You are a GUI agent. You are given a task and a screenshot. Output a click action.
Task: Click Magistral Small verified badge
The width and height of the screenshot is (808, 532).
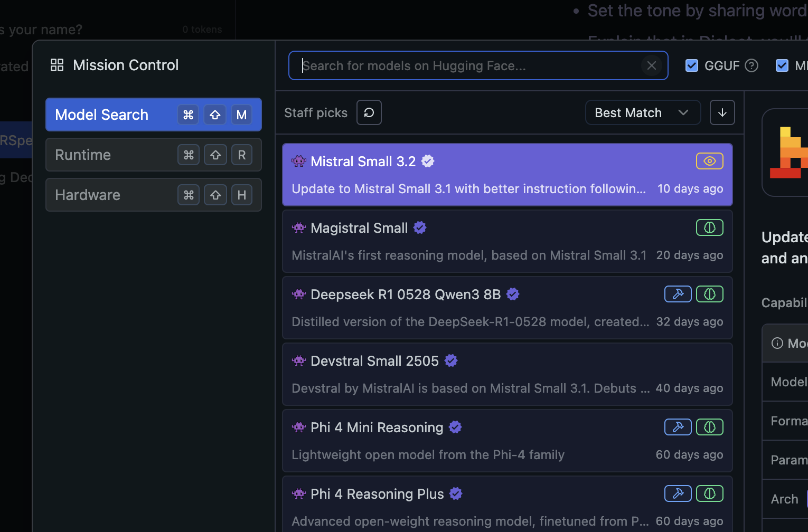(420, 227)
